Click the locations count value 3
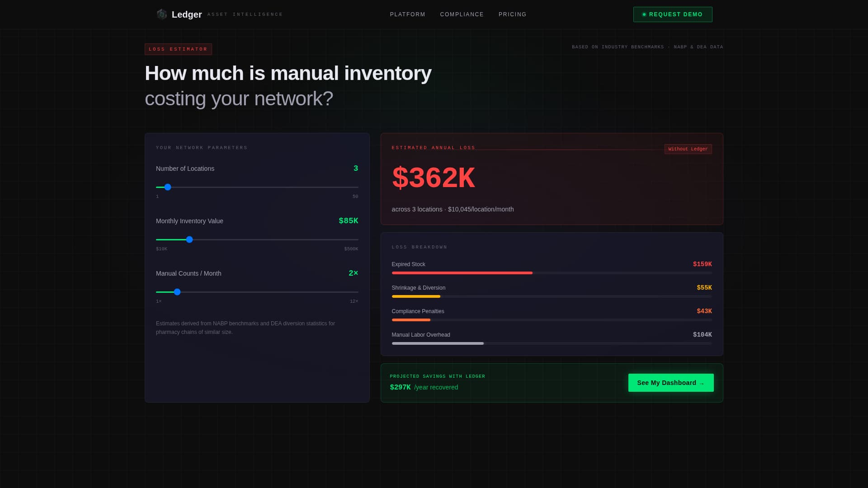Viewport: 868px width, 488px height. click(x=356, y=169)
